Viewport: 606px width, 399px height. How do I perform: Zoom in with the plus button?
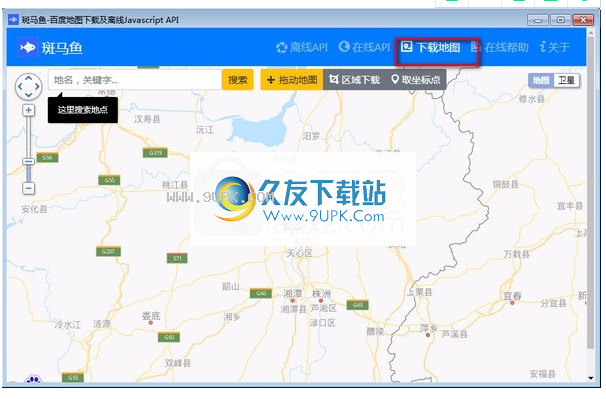click(x=29, y=110)
